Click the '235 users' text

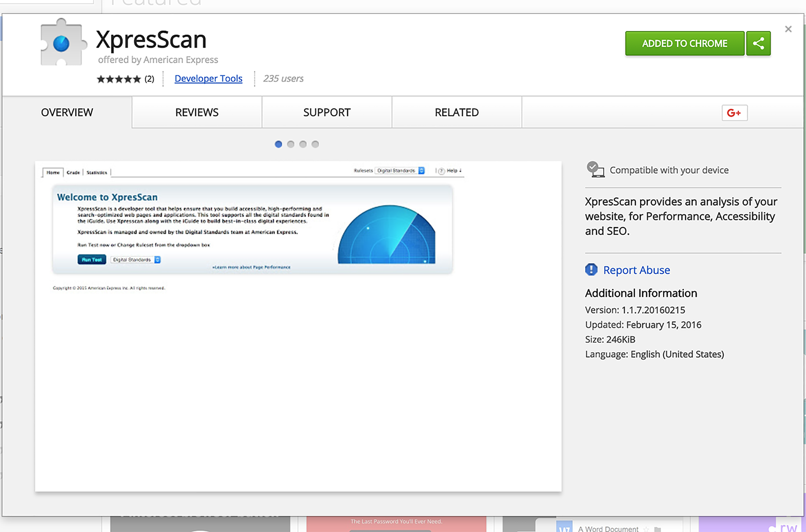click(283, 78)
